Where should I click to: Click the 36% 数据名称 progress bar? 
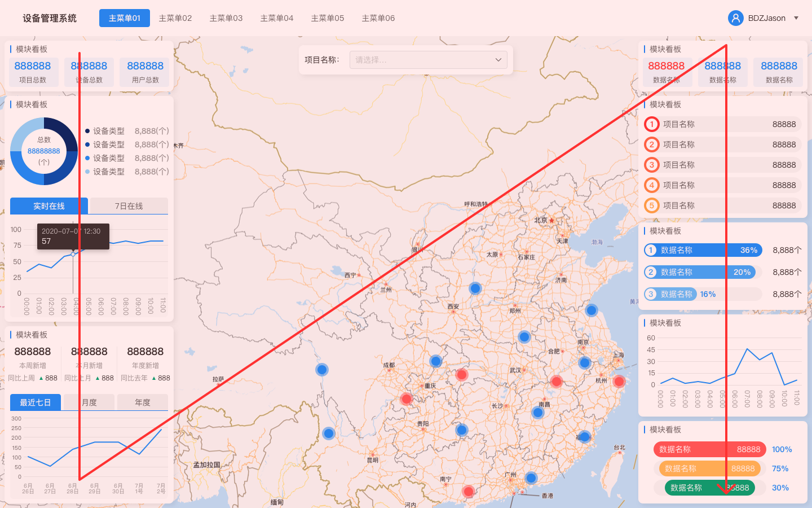click(703, 250)
